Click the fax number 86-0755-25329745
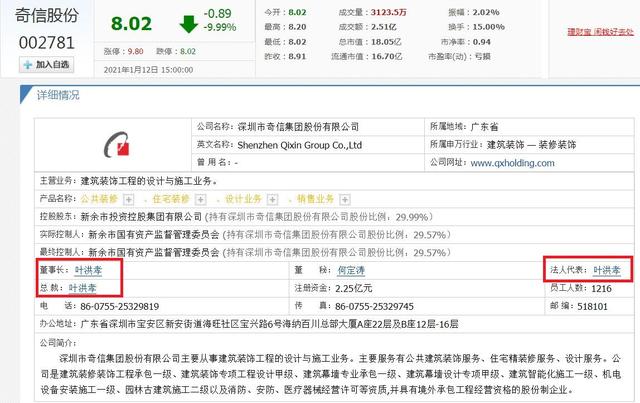 (x=374, y=306)
